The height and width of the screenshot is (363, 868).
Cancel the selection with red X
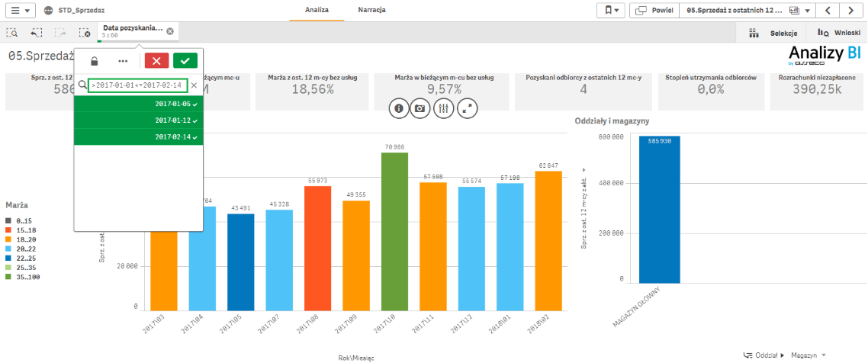coord(156,60)
